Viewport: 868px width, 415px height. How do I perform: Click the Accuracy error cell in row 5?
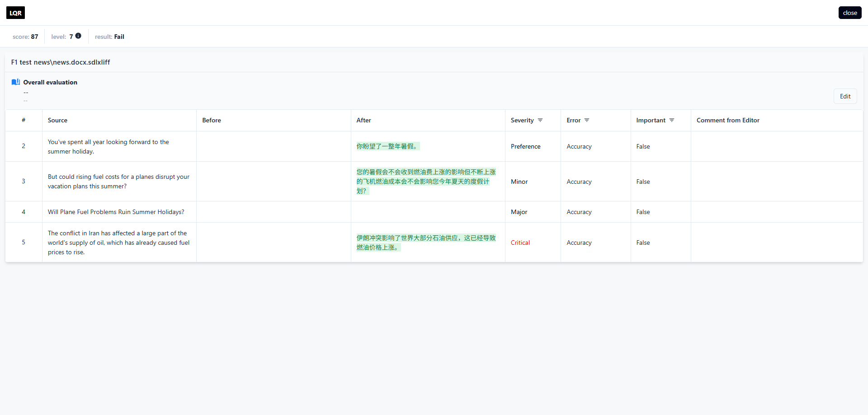(579, 242)
